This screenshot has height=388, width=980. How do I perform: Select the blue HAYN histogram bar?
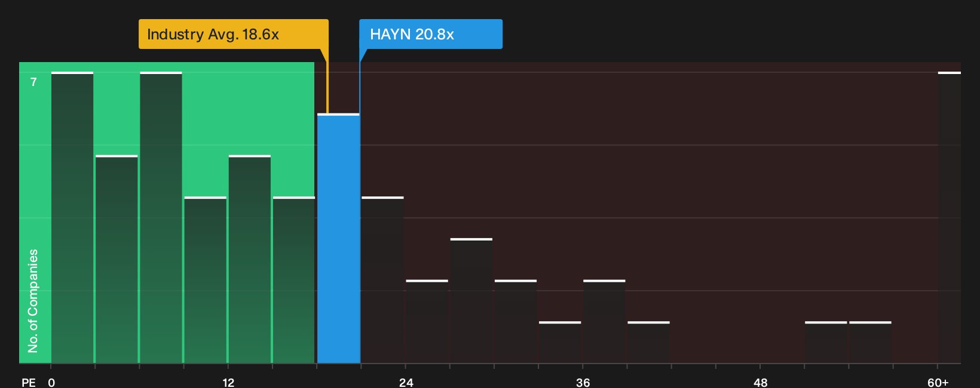[x=338, y=238]
